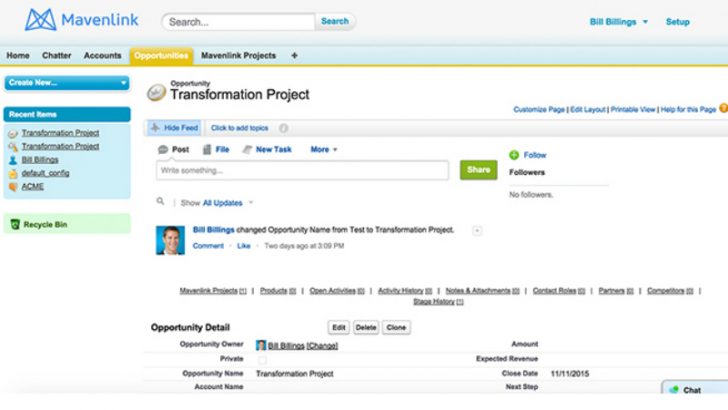
Task: Open the Chatter tab
Action: click(x=57, y=55)
